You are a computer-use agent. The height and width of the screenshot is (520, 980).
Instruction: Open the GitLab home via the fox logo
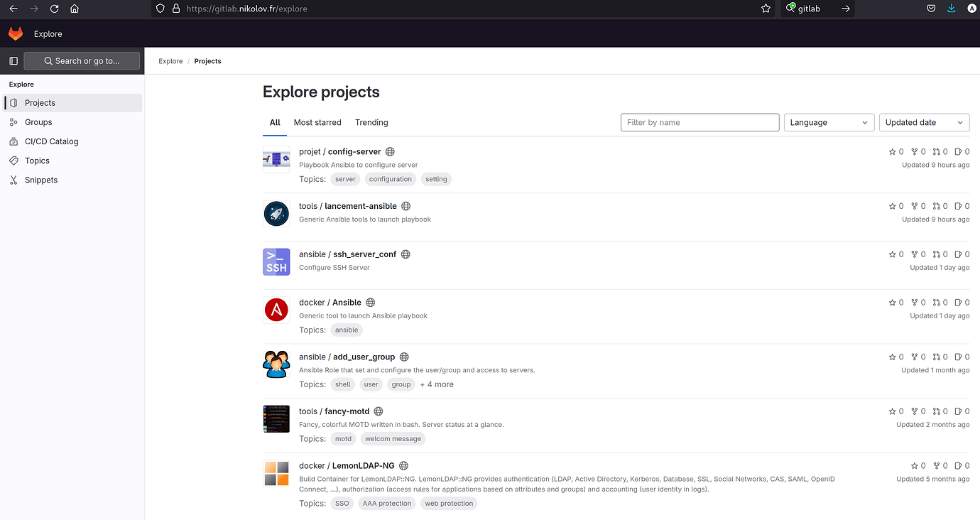pos(15,33)
